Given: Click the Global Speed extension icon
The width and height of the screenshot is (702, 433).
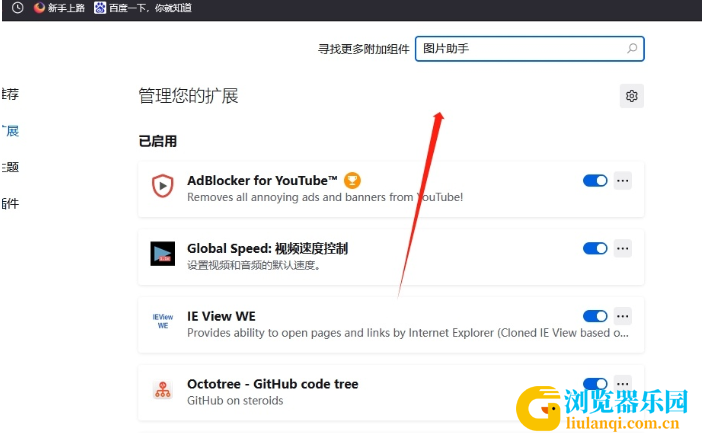Looking at the screenshot, I should [163, 253].
